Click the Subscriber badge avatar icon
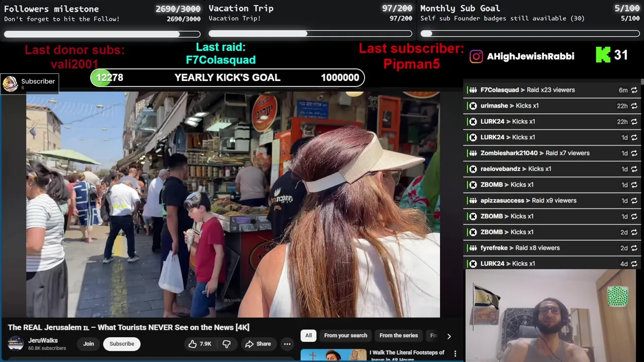Viewport: 644px width, 362px height. 10,84
